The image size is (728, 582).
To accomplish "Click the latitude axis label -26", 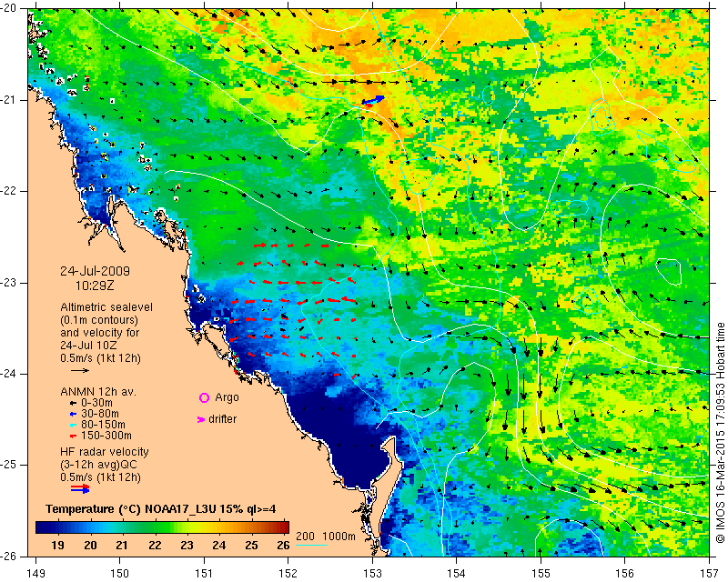I will click(x=8, y=556).
